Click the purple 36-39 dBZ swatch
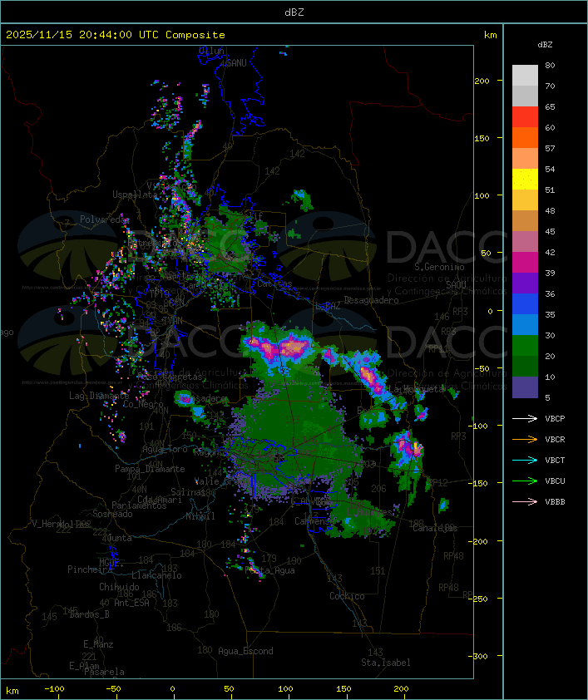The width and height of the screenshot is (588, 700). point(525,283)
